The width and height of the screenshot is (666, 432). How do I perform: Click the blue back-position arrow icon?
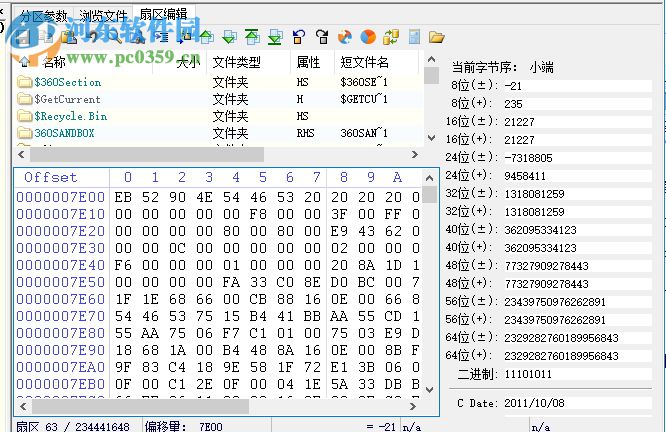(299, 37)
